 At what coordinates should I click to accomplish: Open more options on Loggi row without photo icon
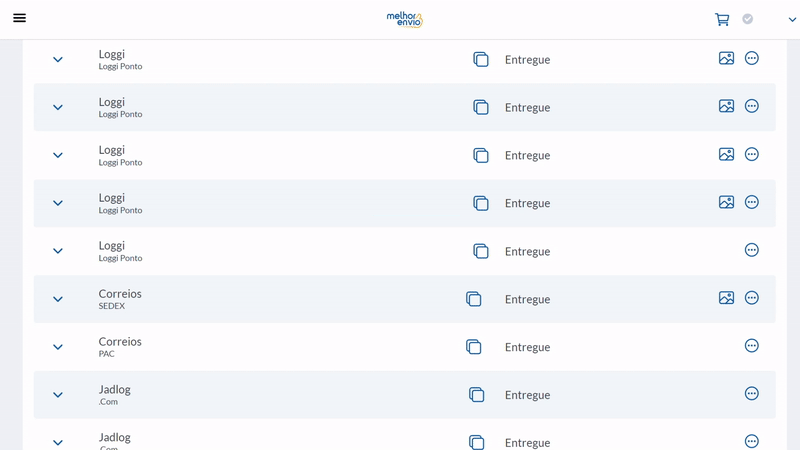click(x=752, y=250)
